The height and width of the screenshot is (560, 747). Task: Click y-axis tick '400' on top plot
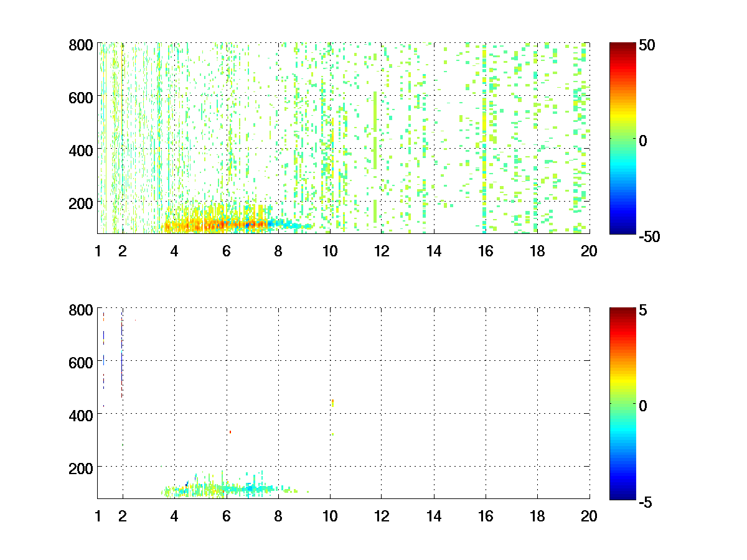[x=82, y=150]
